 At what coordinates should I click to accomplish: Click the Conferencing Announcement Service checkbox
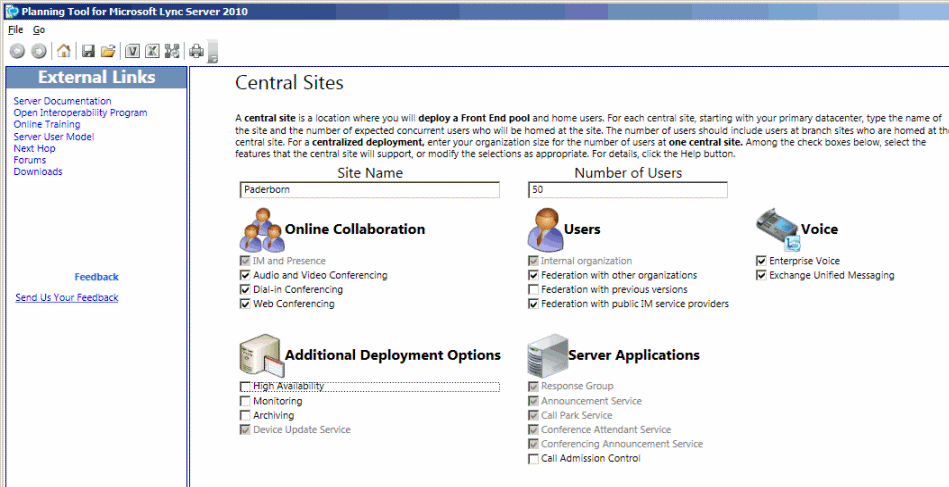click(x=533, y=444)
